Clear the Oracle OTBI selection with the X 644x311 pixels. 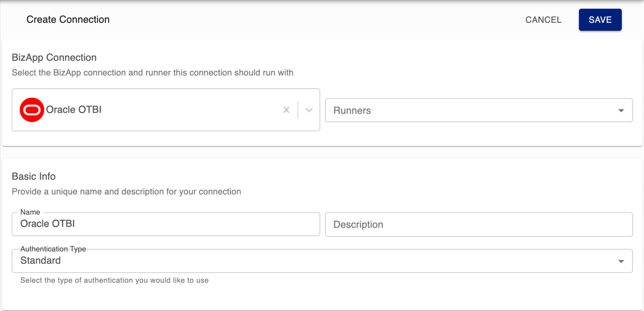[x=286, y=110]
